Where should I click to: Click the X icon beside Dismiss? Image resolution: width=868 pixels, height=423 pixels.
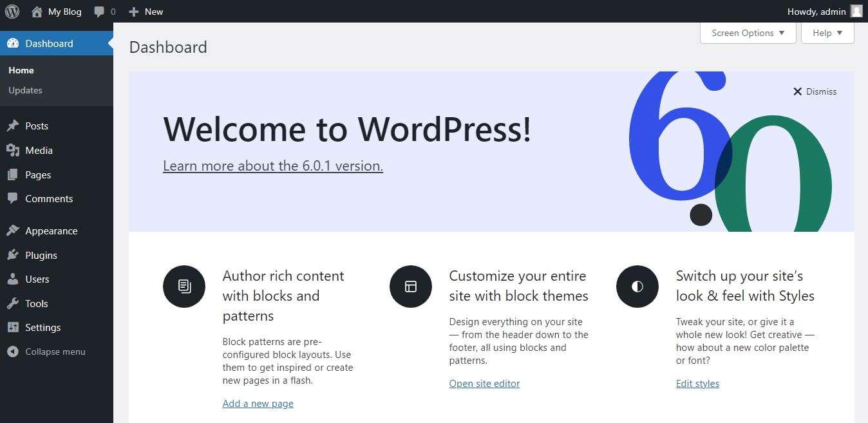[x=798, y=91]
